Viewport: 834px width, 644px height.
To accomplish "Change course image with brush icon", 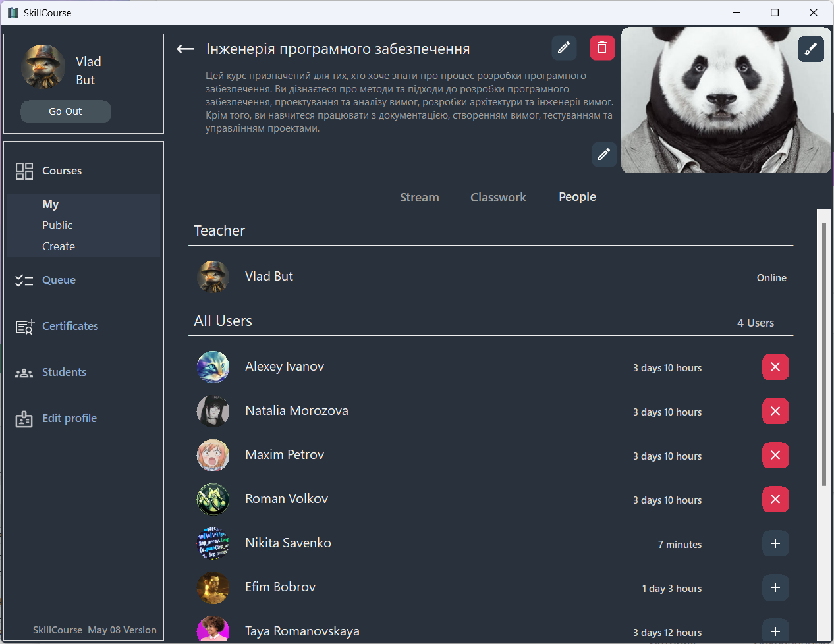I will 811,49.
